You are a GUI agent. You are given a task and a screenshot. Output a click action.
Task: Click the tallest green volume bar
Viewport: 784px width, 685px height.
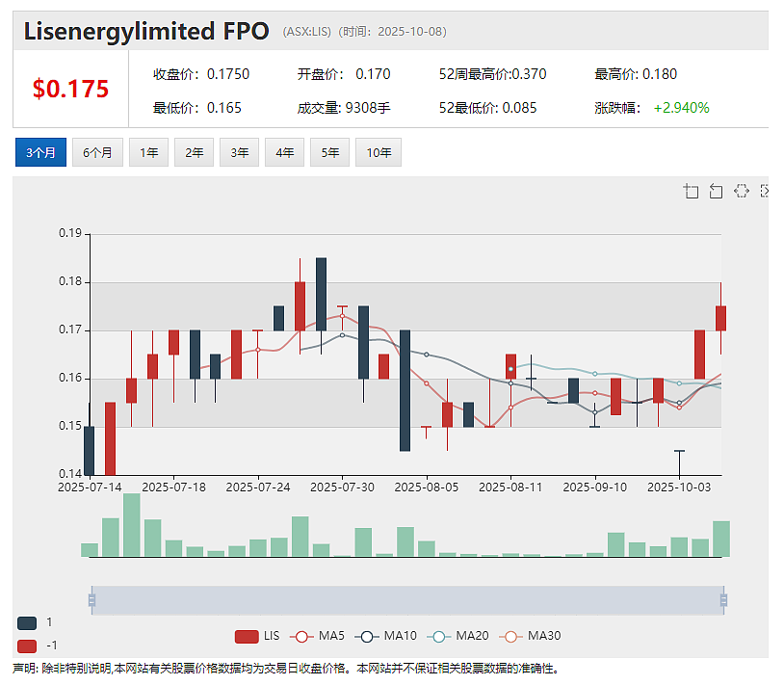click(x=132, y=524)
